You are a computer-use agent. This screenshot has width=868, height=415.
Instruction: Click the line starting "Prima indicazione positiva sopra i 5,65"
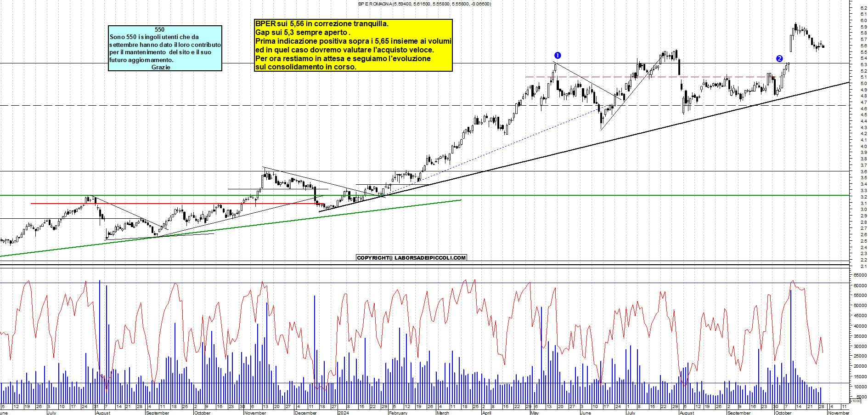pyautogui.click(x=353, y=41)
